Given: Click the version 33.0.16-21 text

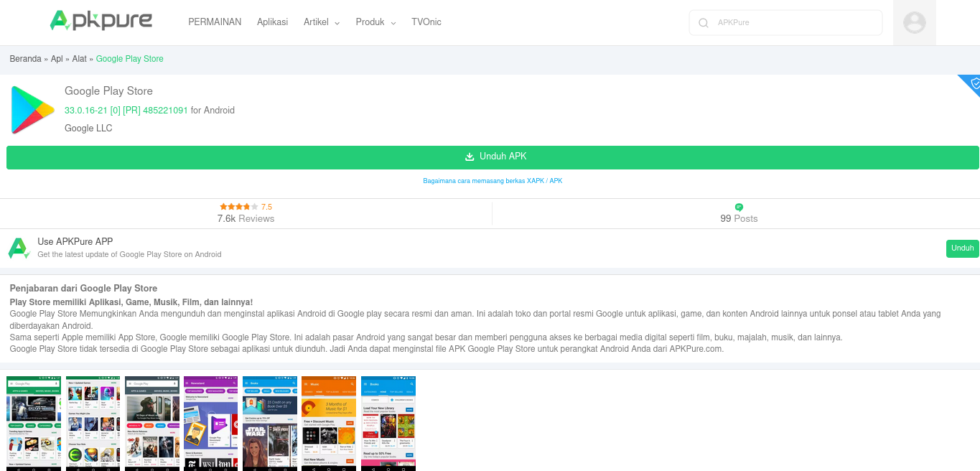Looking at the screenshot, I should tap(126, 111).
